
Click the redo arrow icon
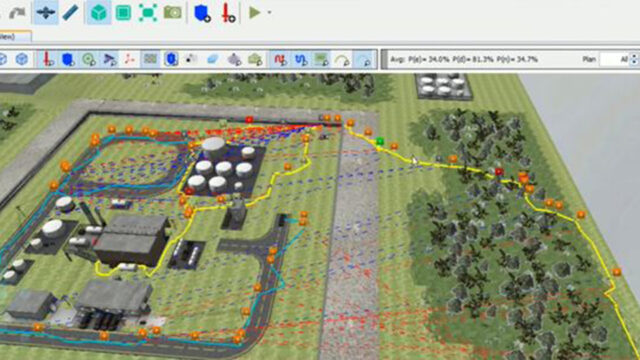point(17,13)
